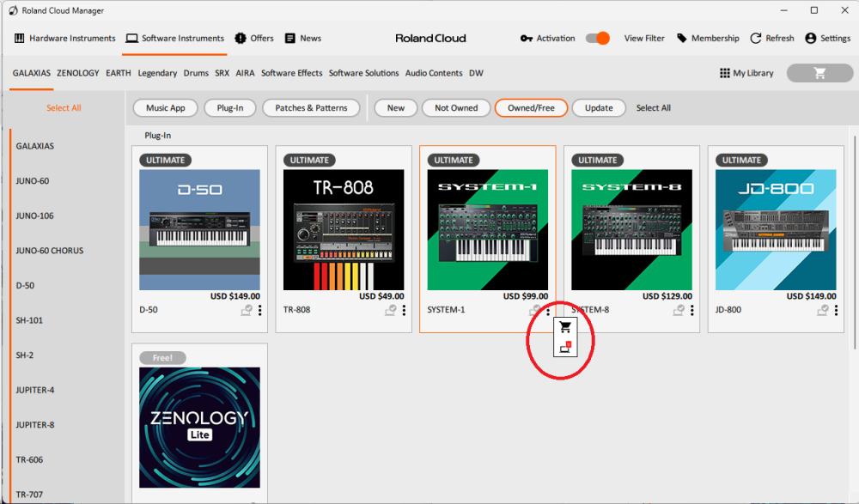The height and width of the screenshot is (504, 859).
Task: Click the cart icon in SYSTEM-1 popup menu
Action: 565,328
